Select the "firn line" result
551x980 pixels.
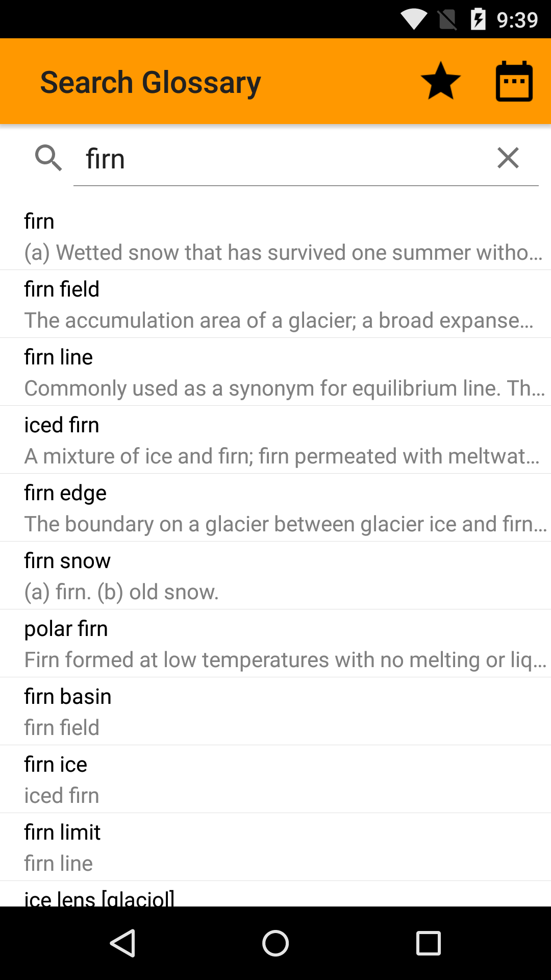[x=275, y=373]
